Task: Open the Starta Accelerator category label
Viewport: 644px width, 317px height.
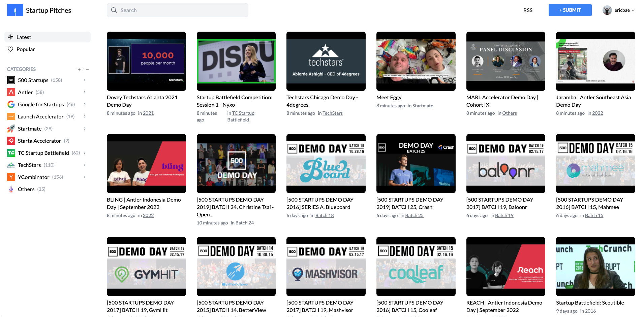Action: pos(39,141)
